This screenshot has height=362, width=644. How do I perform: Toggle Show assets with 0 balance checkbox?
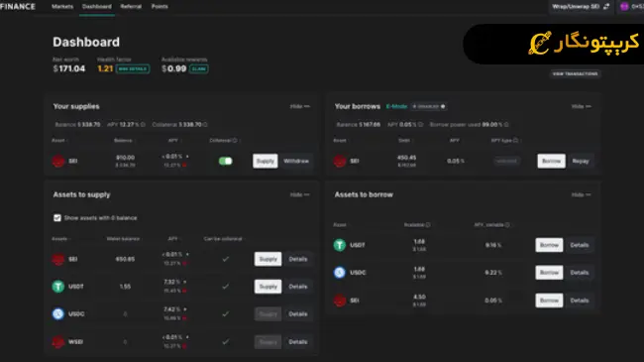pos(57,217)
